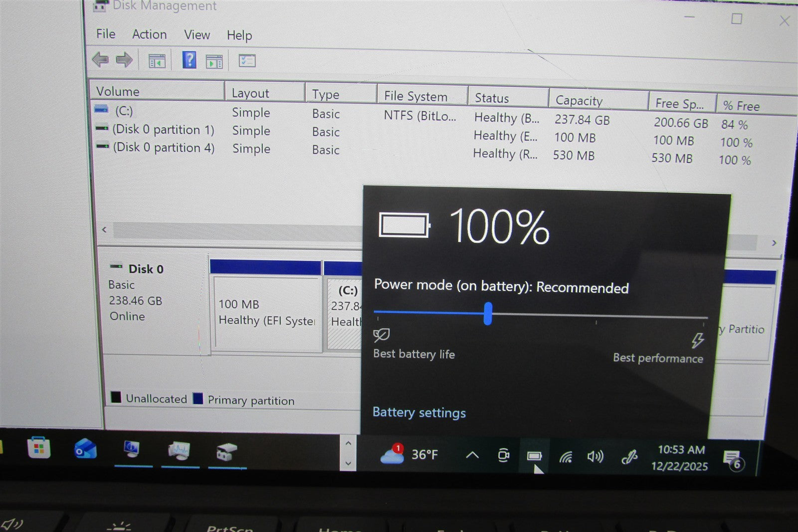Click the Battery settings link
The height and width of the screenshot is (532, 798).
coord(419,412)
